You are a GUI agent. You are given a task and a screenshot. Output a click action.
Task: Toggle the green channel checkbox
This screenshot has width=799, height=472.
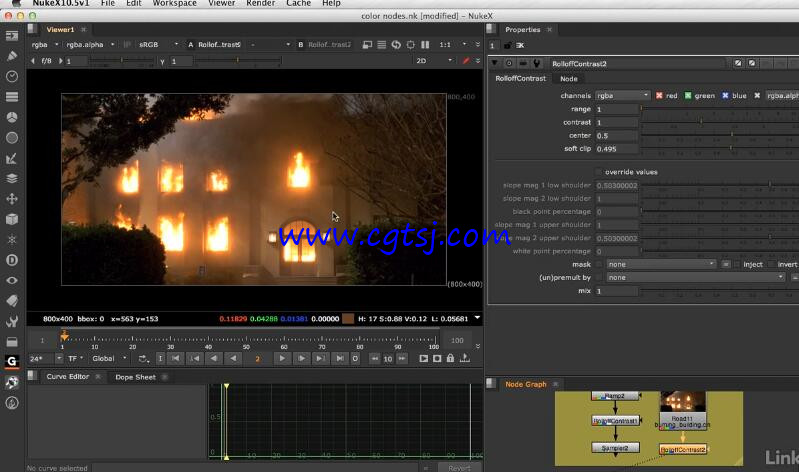tap(688, 96)
